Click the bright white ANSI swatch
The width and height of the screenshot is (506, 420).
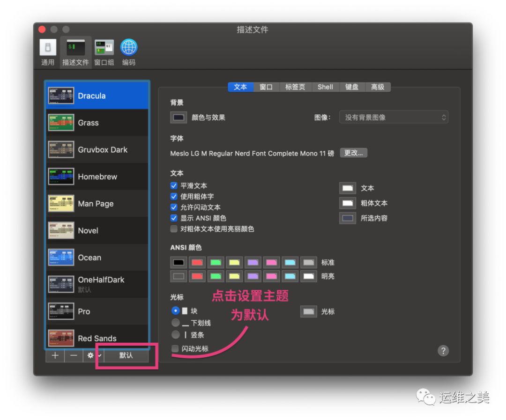309,276
